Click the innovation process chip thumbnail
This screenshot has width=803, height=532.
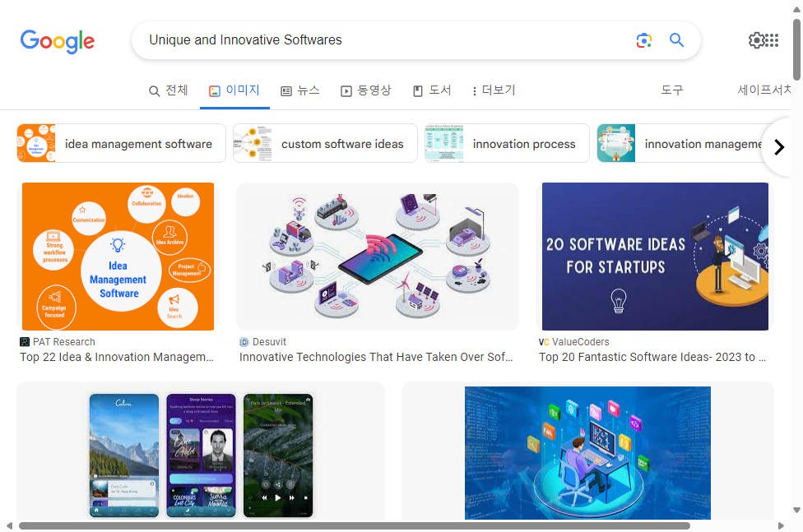pos(444,143)
